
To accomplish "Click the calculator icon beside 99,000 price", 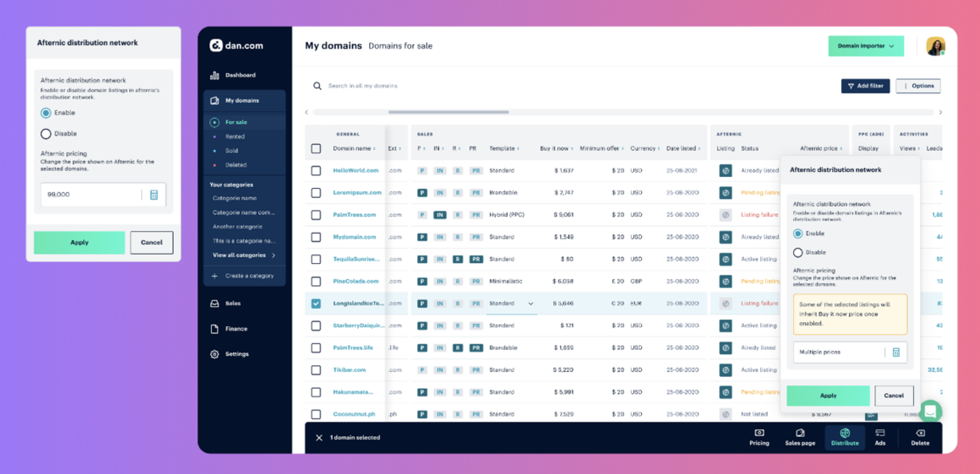I will (x=154, y=195).
